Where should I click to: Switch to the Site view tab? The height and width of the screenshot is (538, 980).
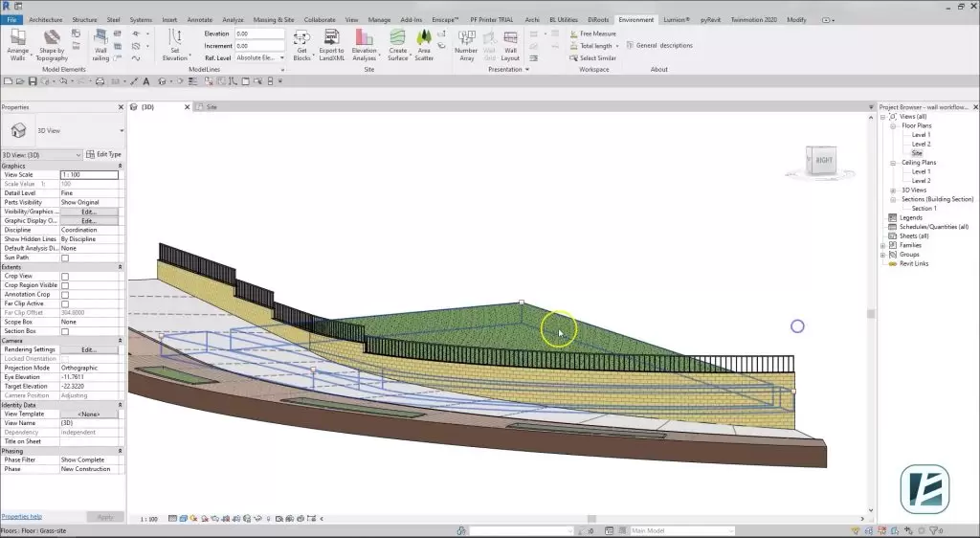point(212,107)
